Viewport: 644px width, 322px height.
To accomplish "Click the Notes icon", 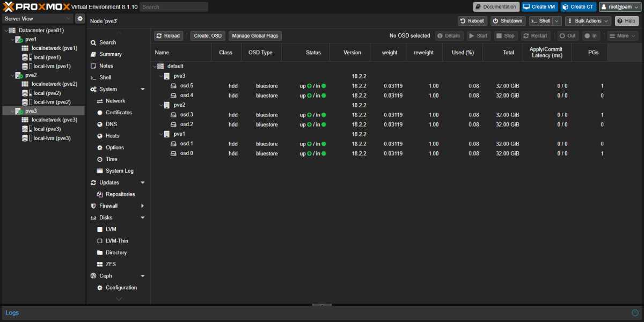I will (93, 66).
